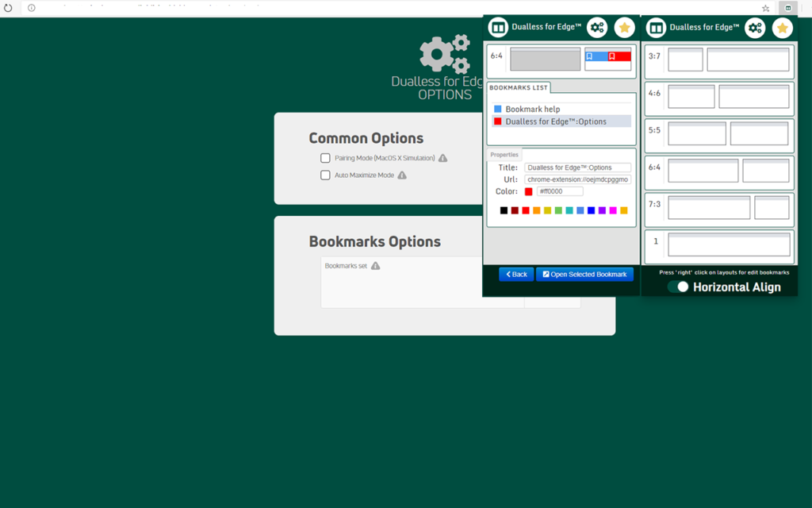Select the Bookmark help list entry
This screenshot has height=508, width=812.
[561, 109]
